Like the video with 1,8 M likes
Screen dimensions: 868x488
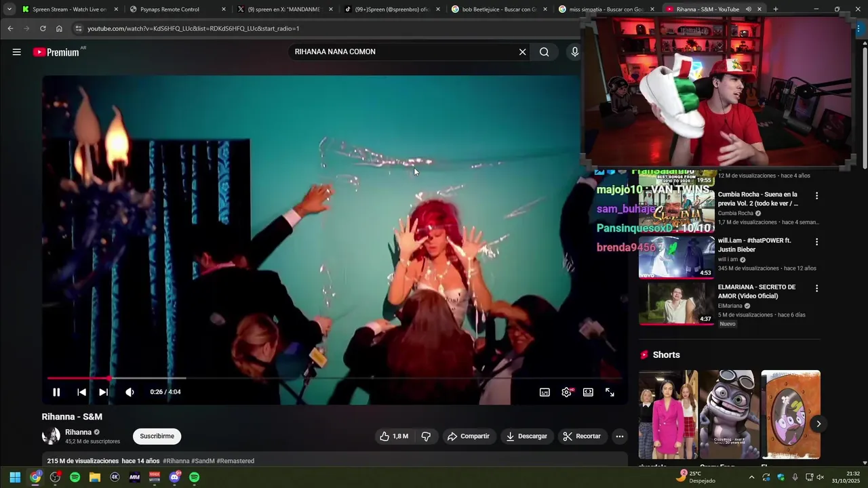click(394, 436)
